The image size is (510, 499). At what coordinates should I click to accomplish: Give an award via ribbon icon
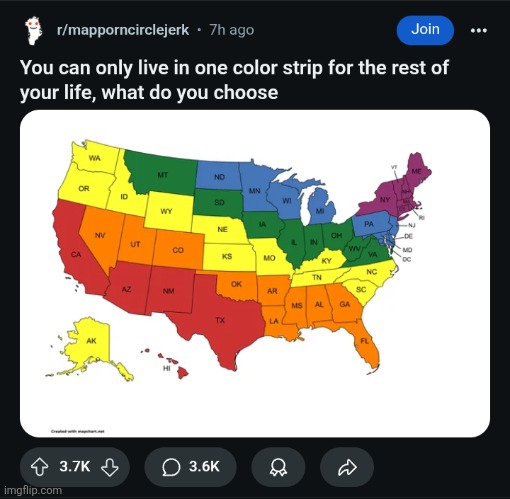[278, 467]
